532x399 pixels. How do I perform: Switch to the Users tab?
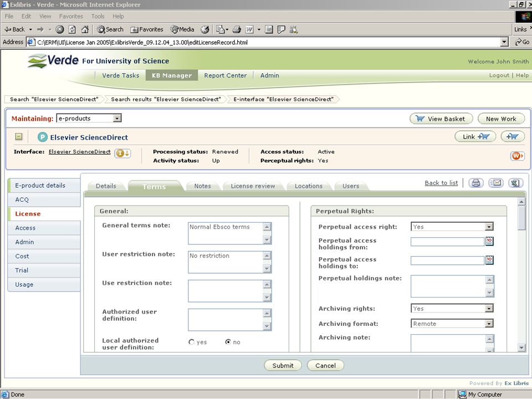click(351, 186)
